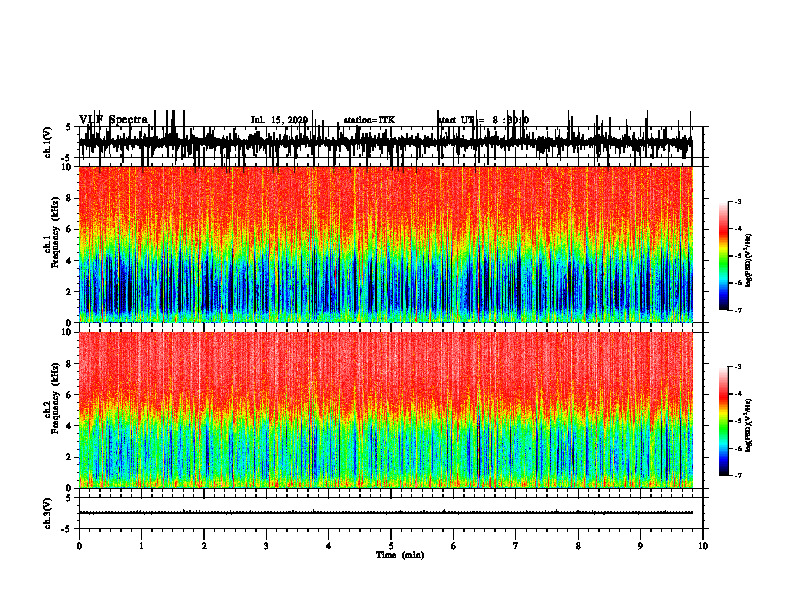Screen dimensions: 792x612
Task: Click the "1" minute tick on time axis
Action: point(141,546)
